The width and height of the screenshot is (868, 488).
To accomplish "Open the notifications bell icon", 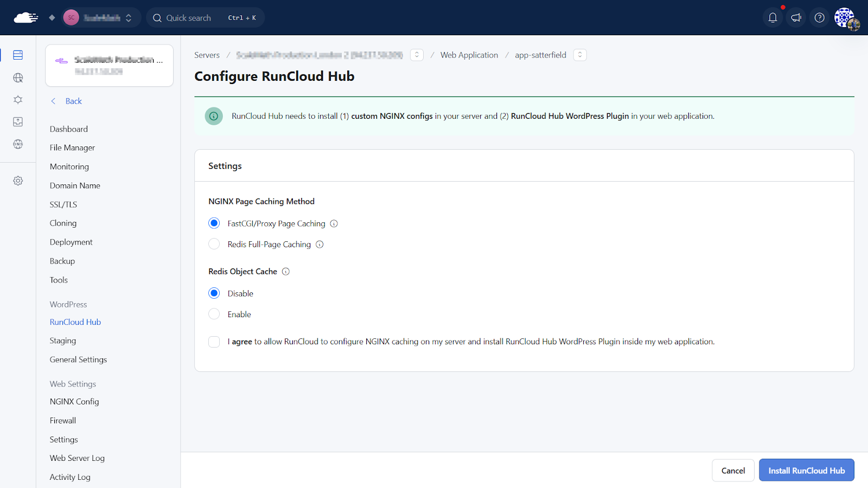I will coord(773,18).
